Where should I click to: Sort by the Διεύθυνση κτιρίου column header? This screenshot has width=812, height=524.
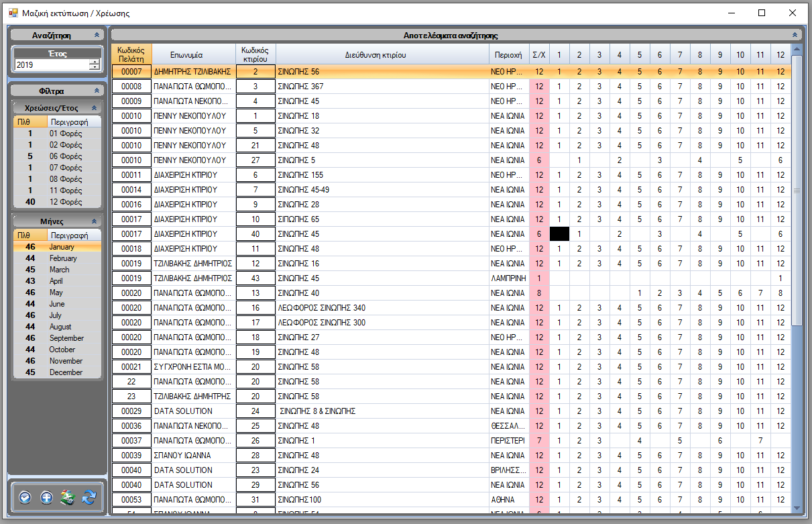[382, 55]
